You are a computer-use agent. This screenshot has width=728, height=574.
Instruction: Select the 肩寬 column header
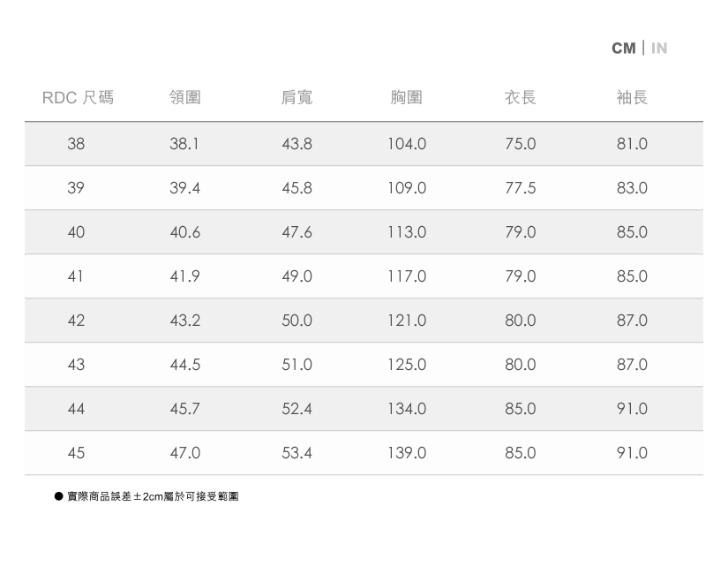coord(296,97)
